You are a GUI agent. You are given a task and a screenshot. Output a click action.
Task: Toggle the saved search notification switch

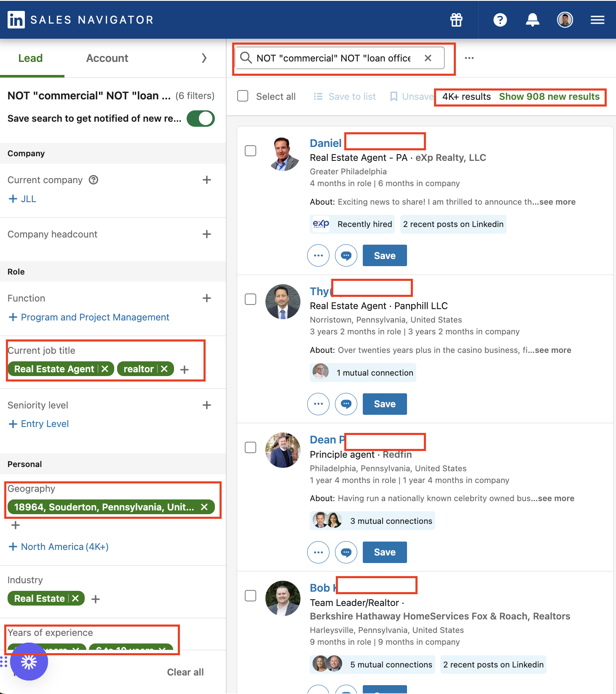point(201,119)
